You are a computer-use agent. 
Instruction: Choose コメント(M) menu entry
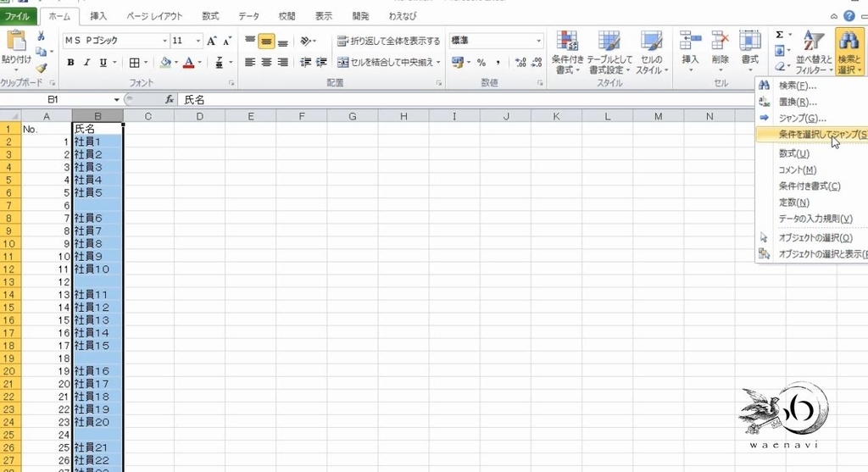coord(812,169)
